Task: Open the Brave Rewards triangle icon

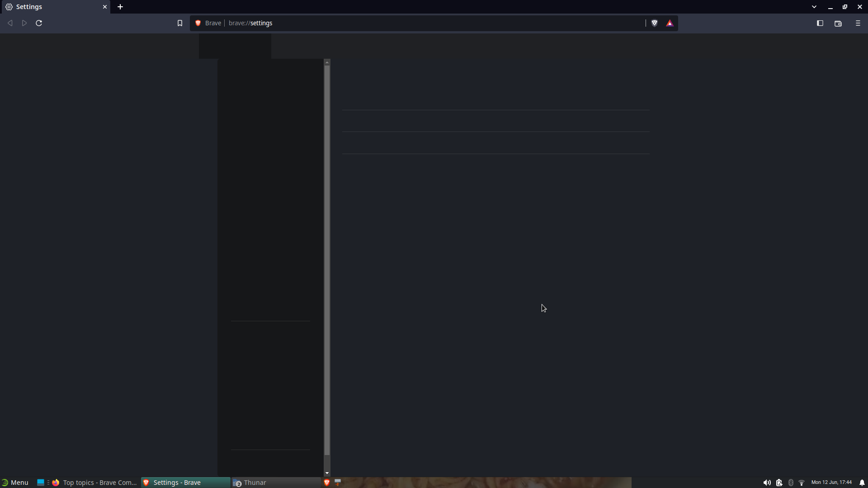Action: coord(670,23)
